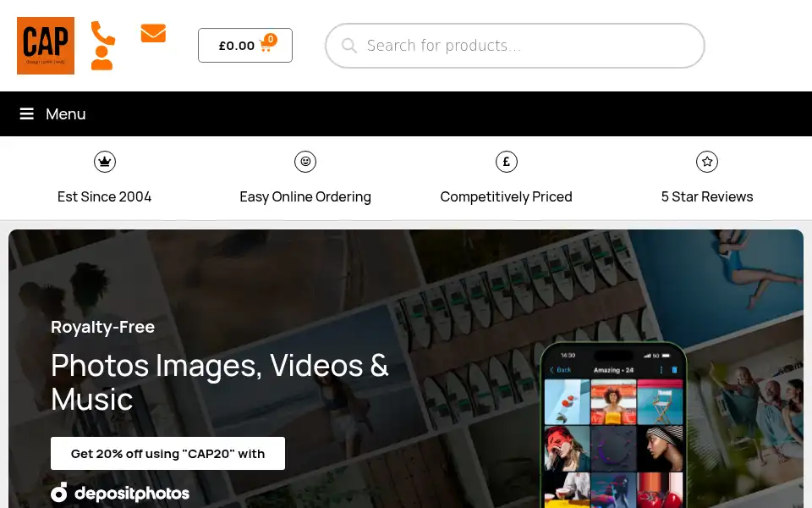
Task: Click Photos Images, Videos & Music heading
Action: pos(220,382)
